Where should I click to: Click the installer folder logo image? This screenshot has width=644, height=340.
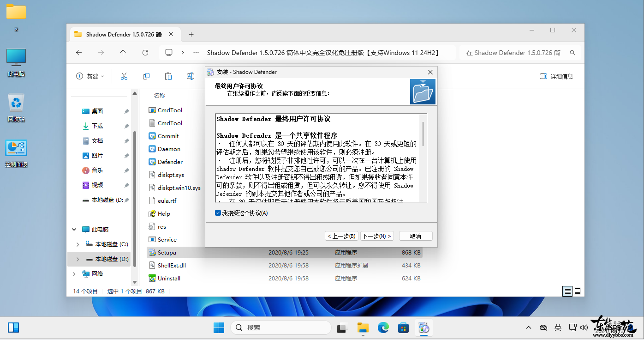coord(423,91)
